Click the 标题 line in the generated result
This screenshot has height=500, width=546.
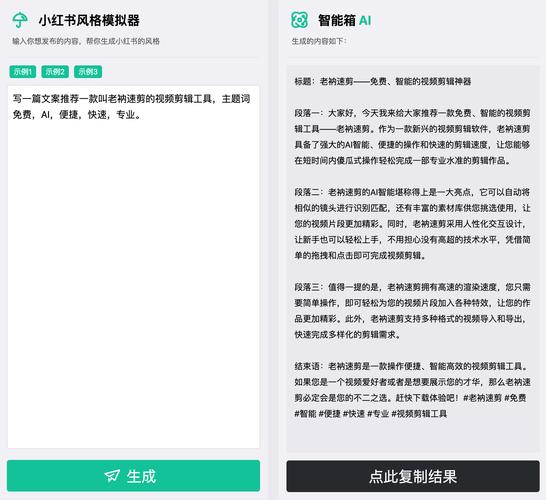(x=383, y=81)
